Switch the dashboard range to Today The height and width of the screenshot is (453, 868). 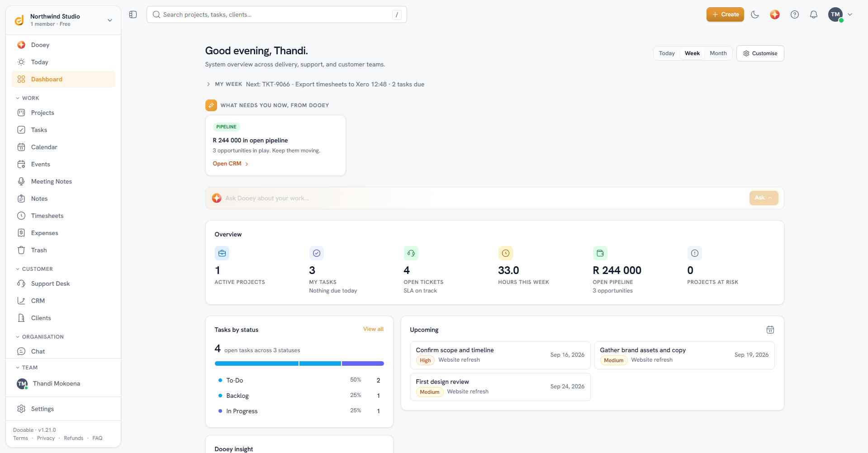coord(667,53)
